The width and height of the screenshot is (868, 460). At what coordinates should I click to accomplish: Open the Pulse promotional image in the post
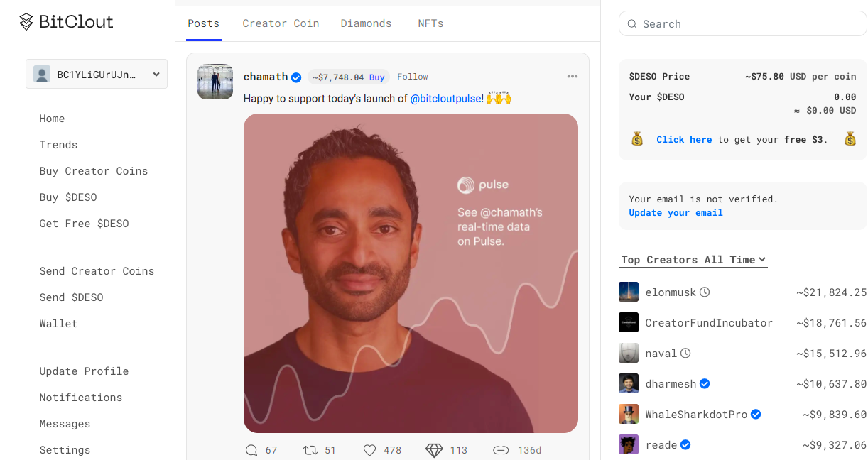(x=411, y=273)
